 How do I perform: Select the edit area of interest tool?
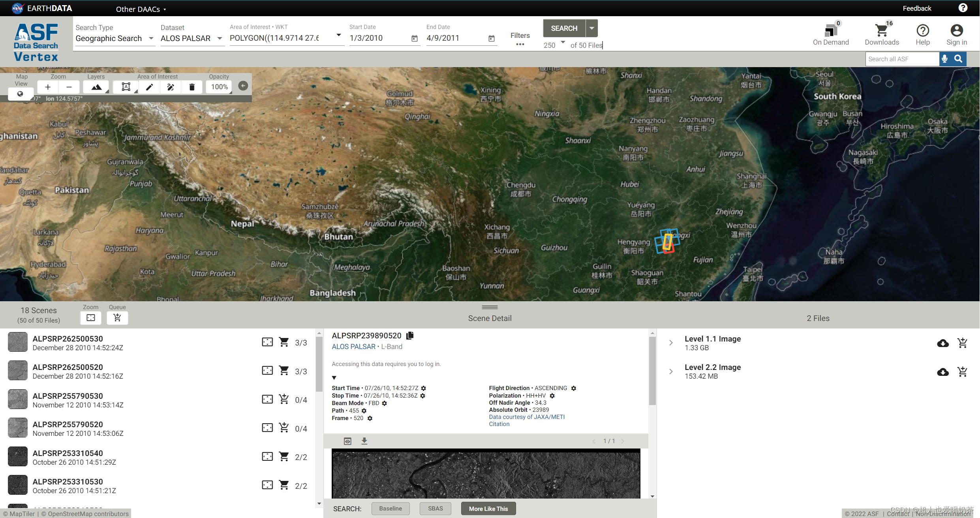pos(171,87)
